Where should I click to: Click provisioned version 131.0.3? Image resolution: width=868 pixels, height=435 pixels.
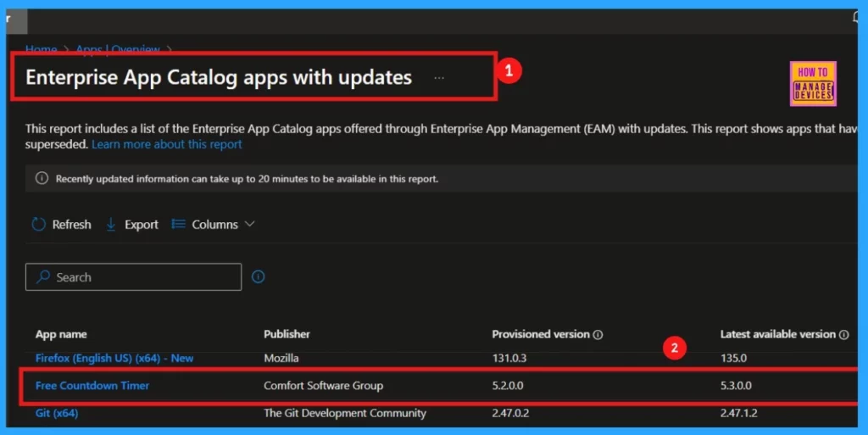pyautogui.click(x=509, y=358)
